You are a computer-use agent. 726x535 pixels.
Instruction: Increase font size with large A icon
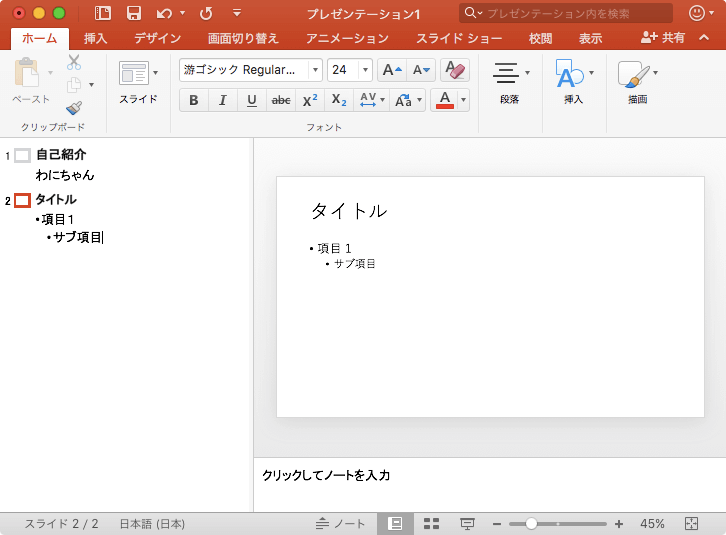coord(391,70)
